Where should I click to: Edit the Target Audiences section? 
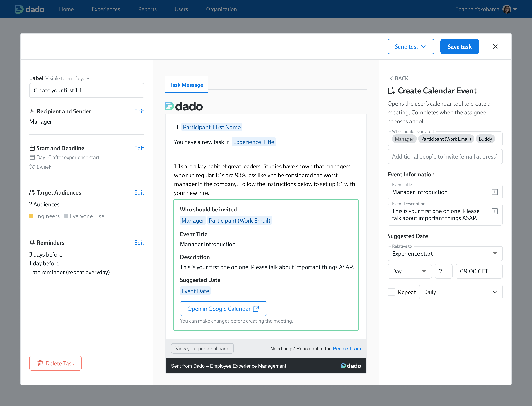139,192
